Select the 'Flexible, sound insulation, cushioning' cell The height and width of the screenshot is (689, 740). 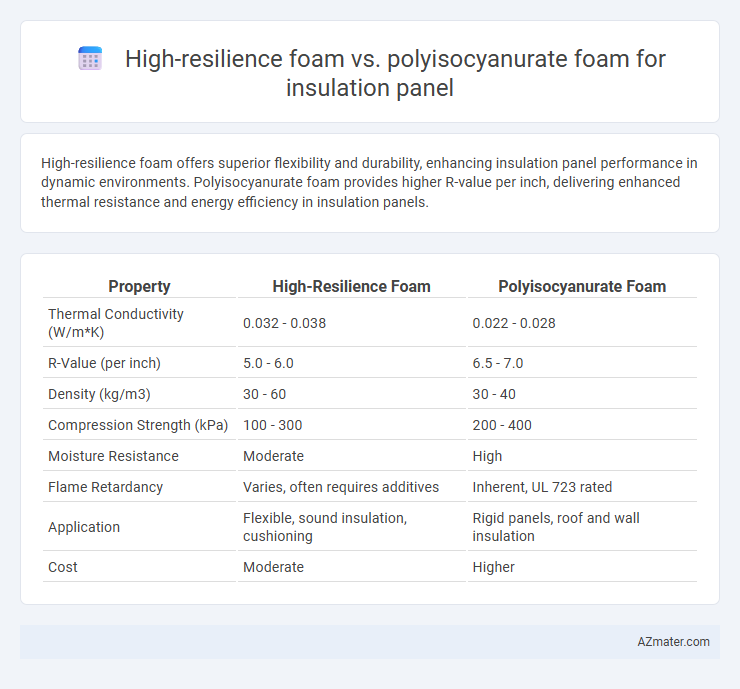[325, 527]
